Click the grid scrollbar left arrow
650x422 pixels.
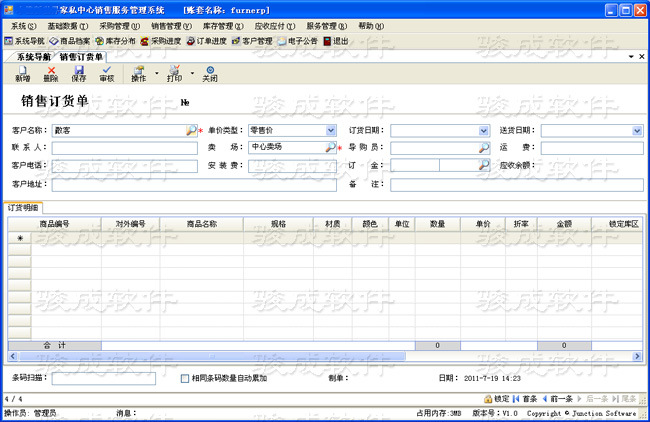(13, 356)
